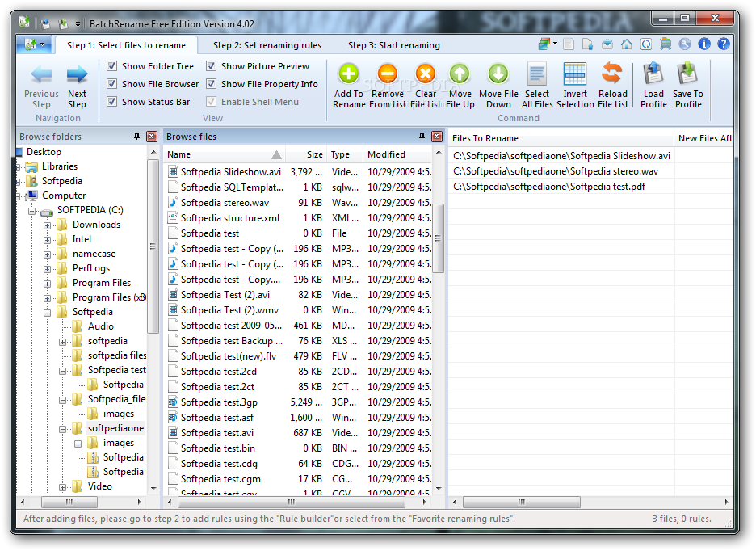The height and width of the screenshot is (551, 756).
Task: Go to Next Step with blue arrow
Action: [x=77, y=75]
